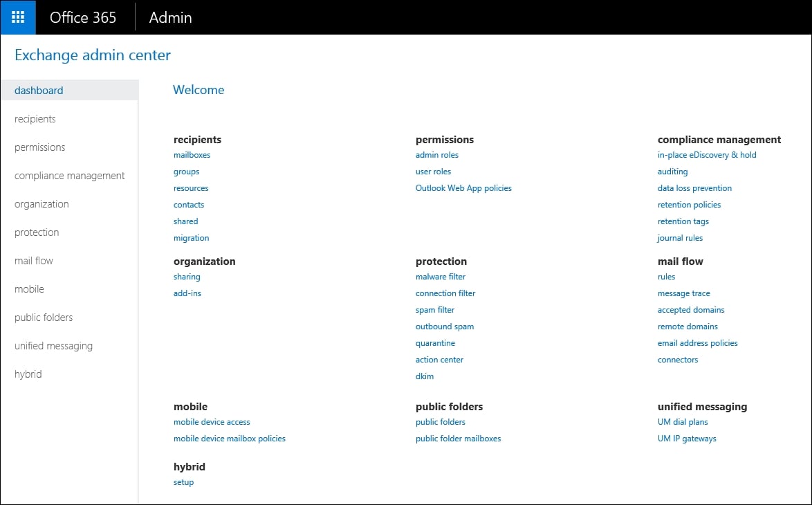
Task: Go to mail flow in the sidebar
Action: tap(34, 261)
